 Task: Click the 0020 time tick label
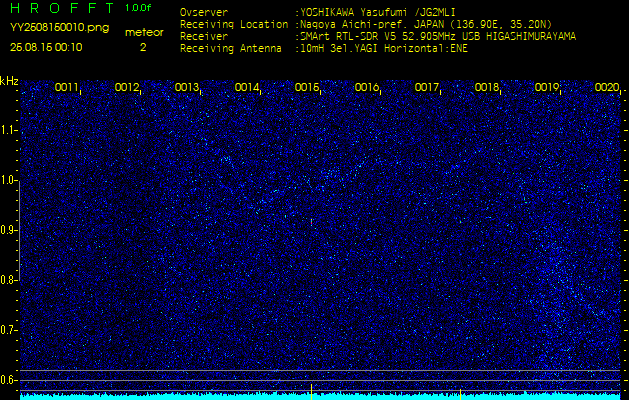pos(607,87)
